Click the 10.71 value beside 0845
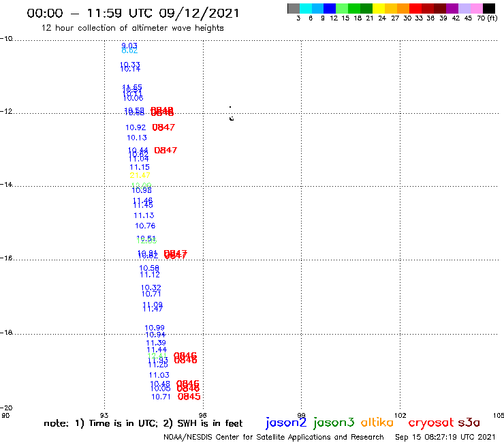 [x=161, y=397]
